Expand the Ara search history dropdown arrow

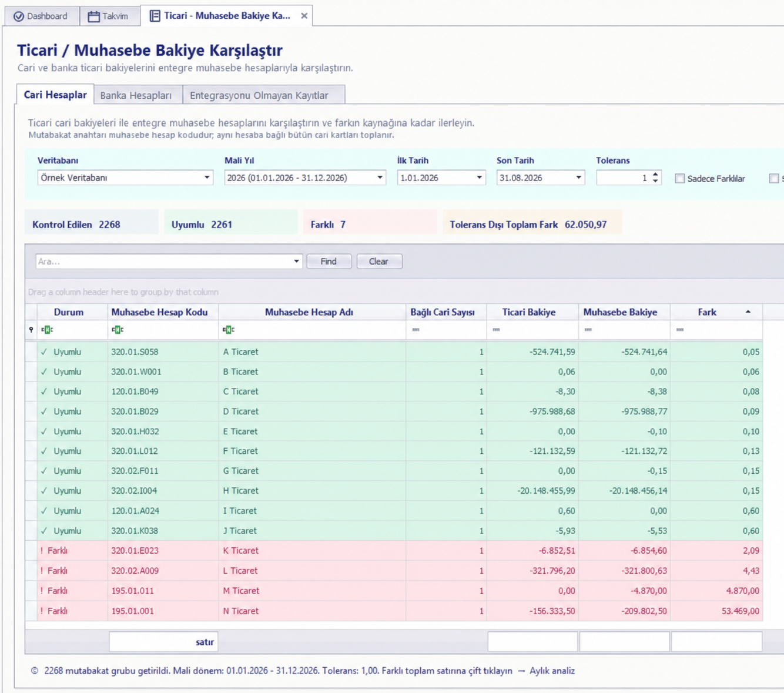(296, 262)
